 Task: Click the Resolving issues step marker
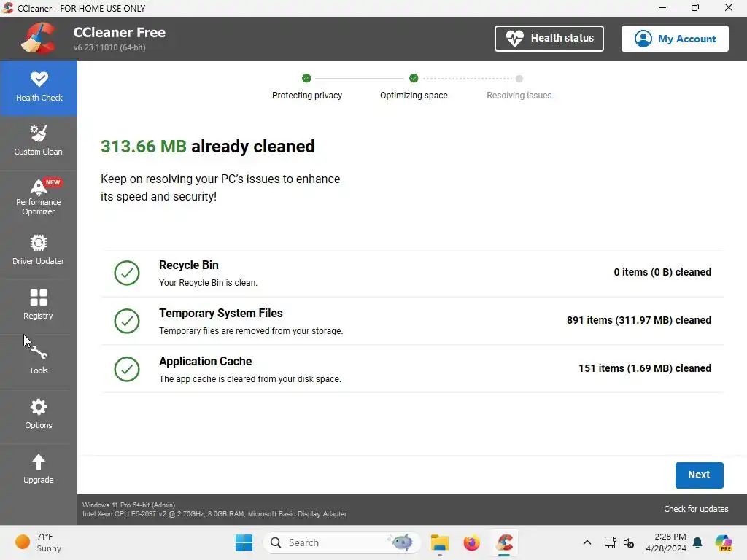coord(519,79)
